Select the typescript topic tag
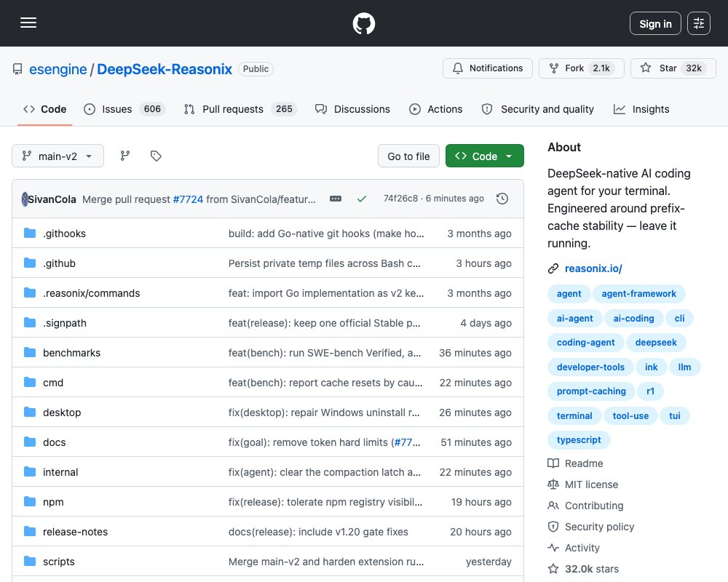 point(579,440)
